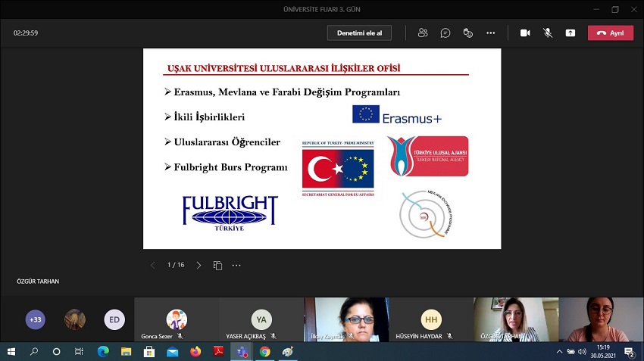Click the share content icon
Image resolution: width=644 pixels, height=361 pixels.
point(571,33)
